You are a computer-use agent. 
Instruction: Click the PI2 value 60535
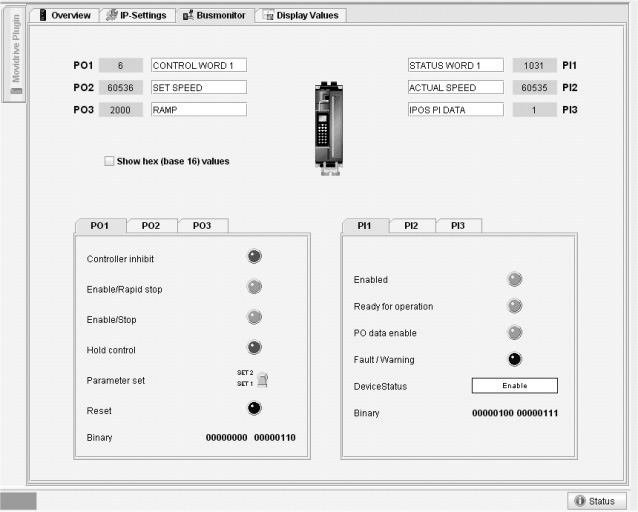(x=534, y=88)
